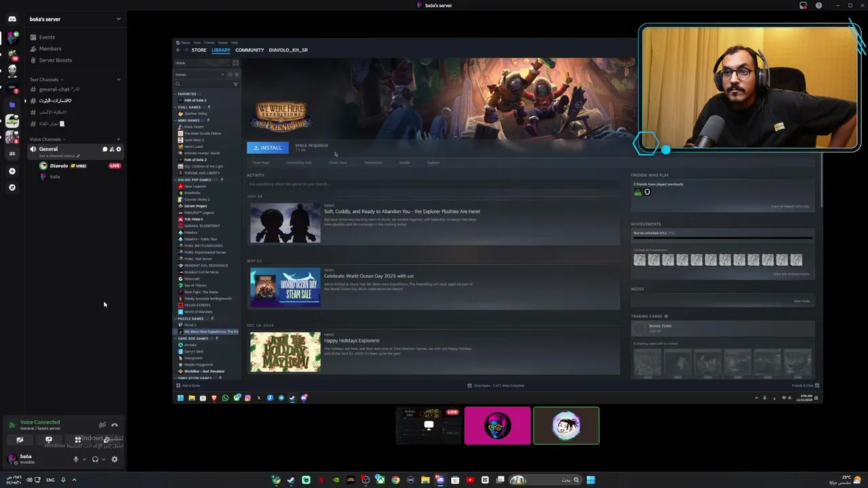This screenshot has height=488, width=868.
Task: Open microphone input options dropdown arrow
Action: (84, 460)
